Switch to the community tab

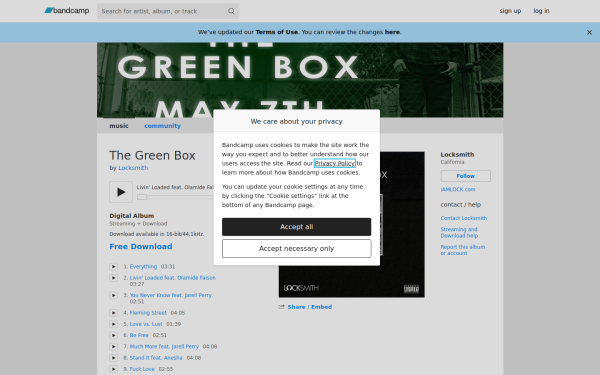point(162,126)
